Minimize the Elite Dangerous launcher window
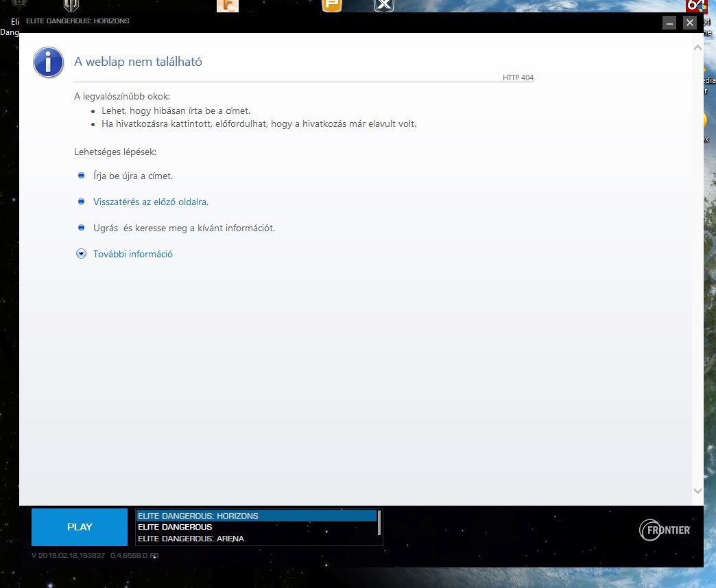Viewport: 716px width, 588px height. [669, 23]
